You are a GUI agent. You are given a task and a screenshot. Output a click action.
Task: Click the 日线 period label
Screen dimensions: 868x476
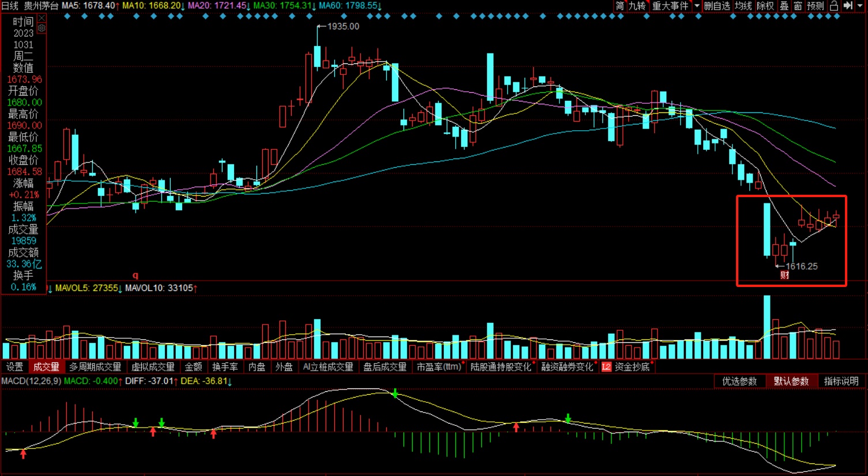(x=10, y=6)
